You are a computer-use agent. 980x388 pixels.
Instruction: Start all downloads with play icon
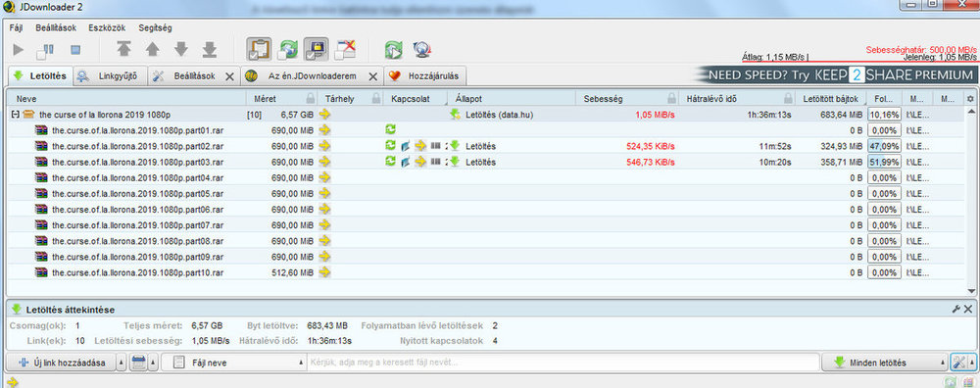point(18,49)
